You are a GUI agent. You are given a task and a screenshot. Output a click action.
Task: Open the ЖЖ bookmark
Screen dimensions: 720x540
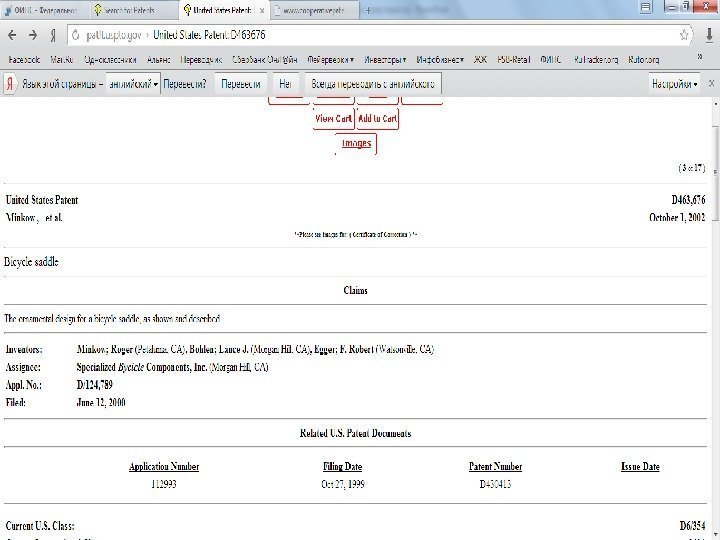[480, 59]
